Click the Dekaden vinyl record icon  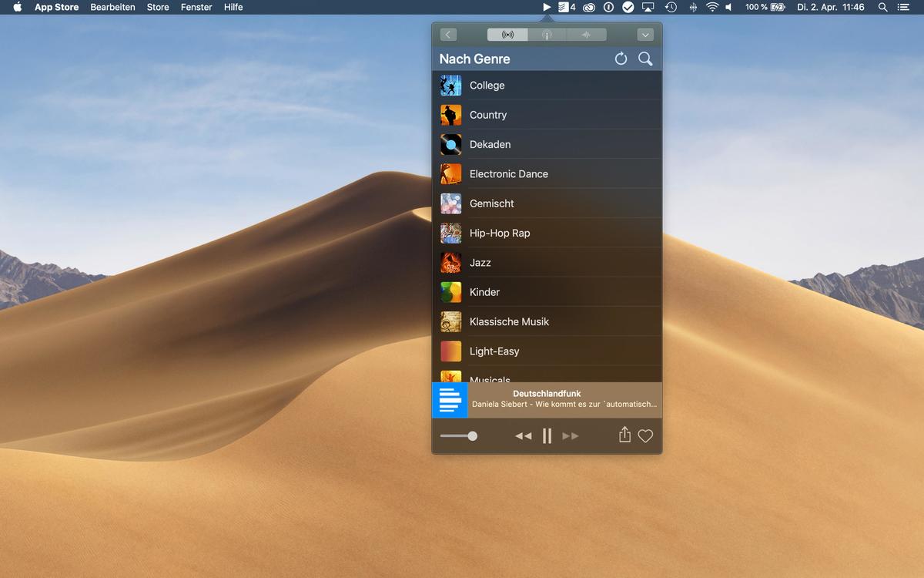[x=451, y=144]
